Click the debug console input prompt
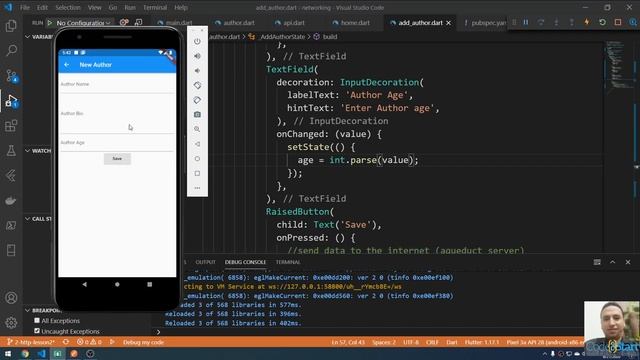The width and height of the screenshot is (640, 360). tap(367, 332)
